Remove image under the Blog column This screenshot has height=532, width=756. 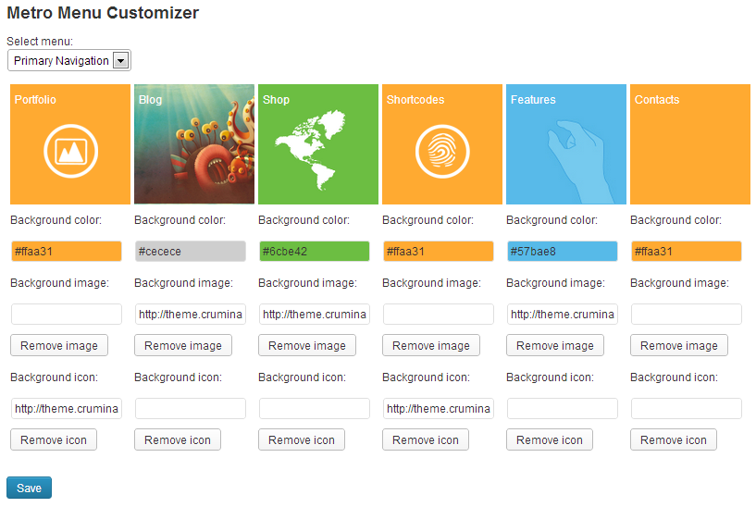183,346
